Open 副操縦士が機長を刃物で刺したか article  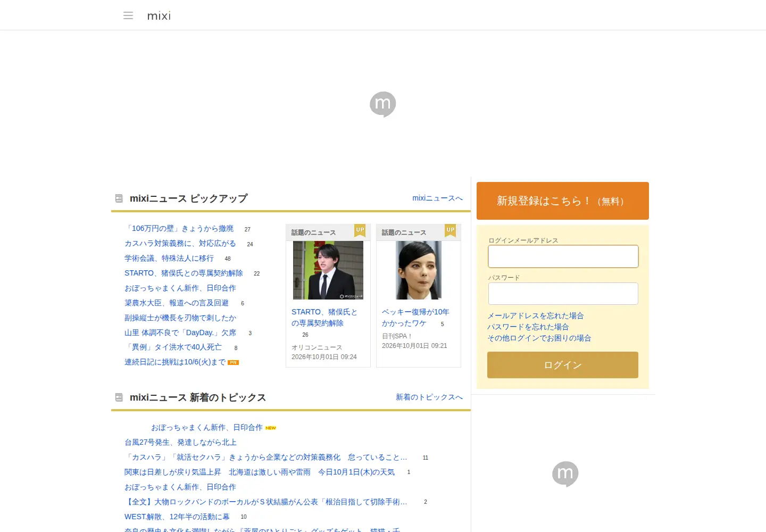180,318
